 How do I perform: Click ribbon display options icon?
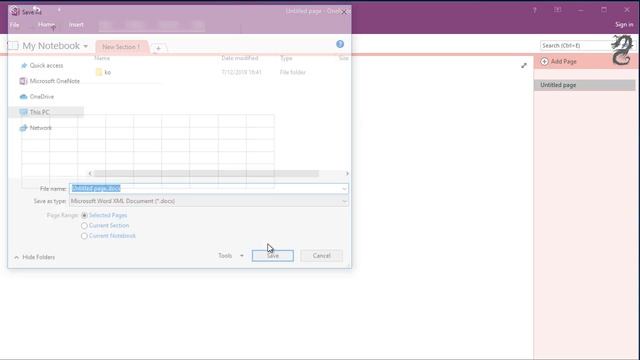click(558, 10)
